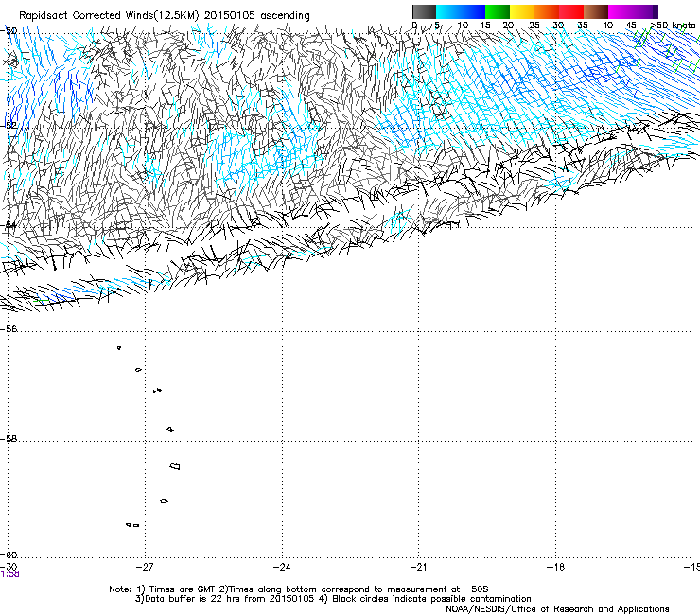
Task: Click the purple '1:58' time stamp
Action: [x=10, y=574]
